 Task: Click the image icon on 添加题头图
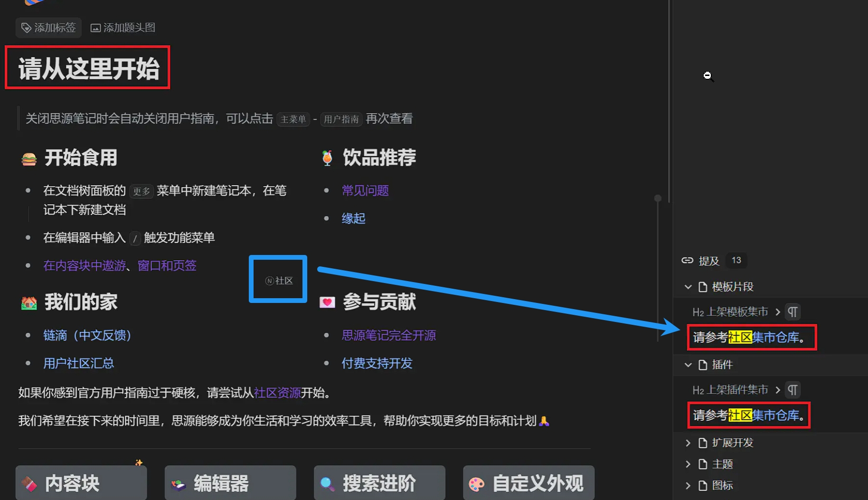pyautogui.click(x=96, y=28)
